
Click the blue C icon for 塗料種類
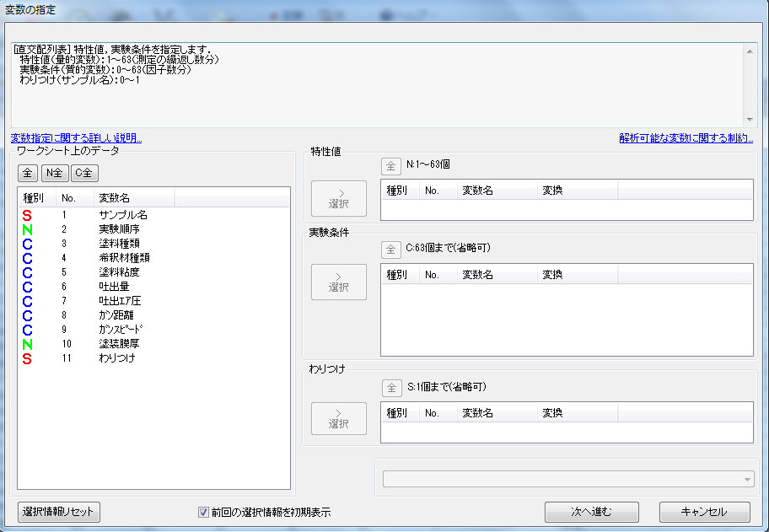[x=27, y=244]
